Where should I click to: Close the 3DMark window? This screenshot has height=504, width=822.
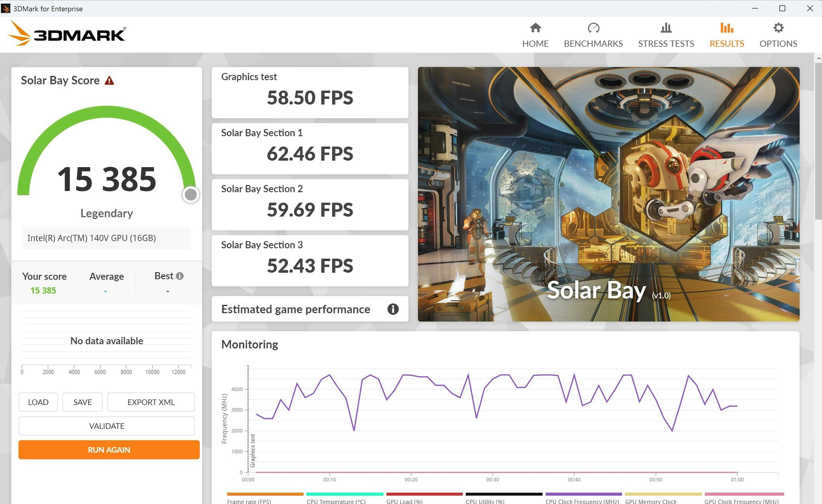pos(810,8)
